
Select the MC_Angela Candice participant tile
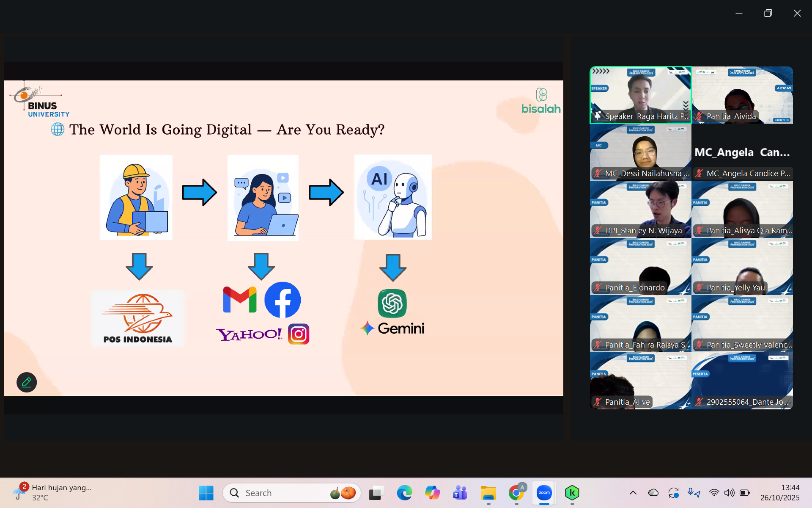[742, 152]
